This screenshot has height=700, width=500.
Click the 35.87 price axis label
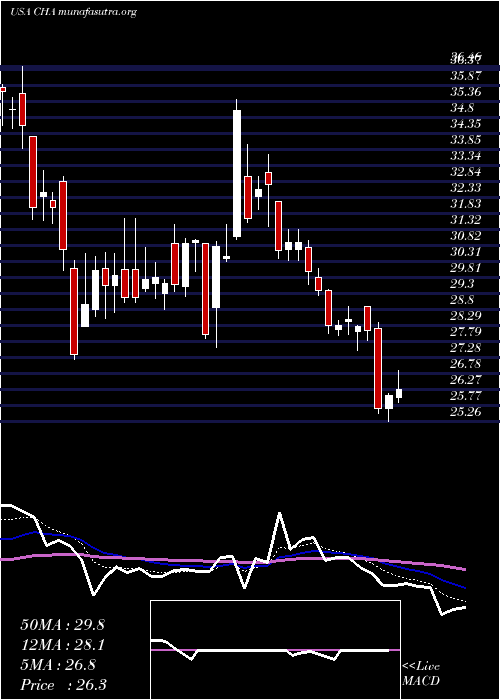(466, 76)
